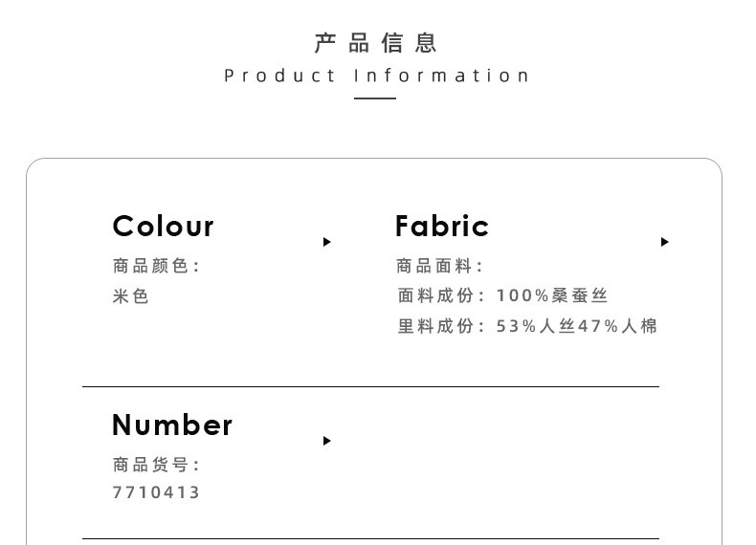Select the Number heading

172,425
